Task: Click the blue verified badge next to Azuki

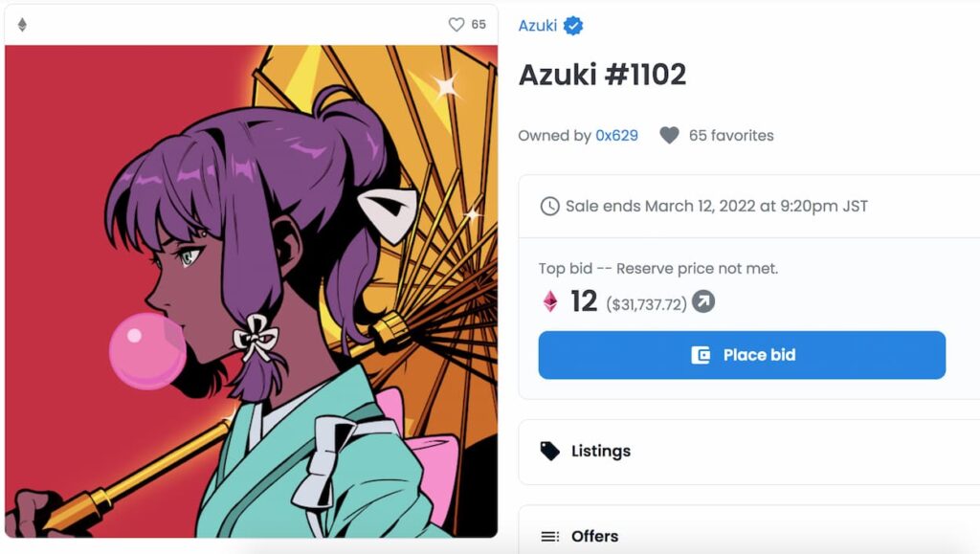Action: click(573, 26)
